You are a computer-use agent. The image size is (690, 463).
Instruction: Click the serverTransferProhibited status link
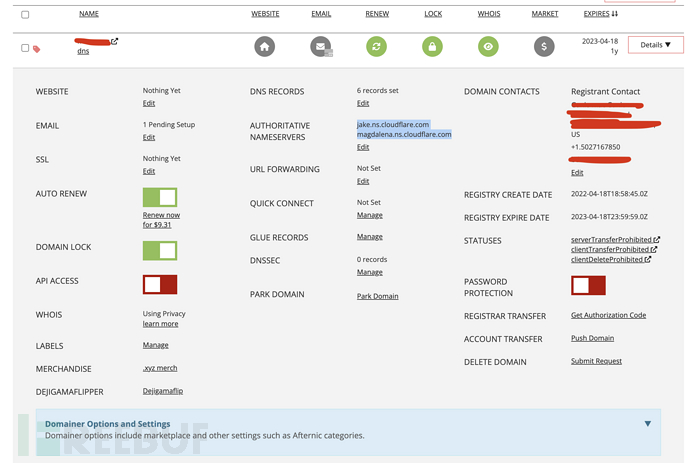(x=611, y=239)
